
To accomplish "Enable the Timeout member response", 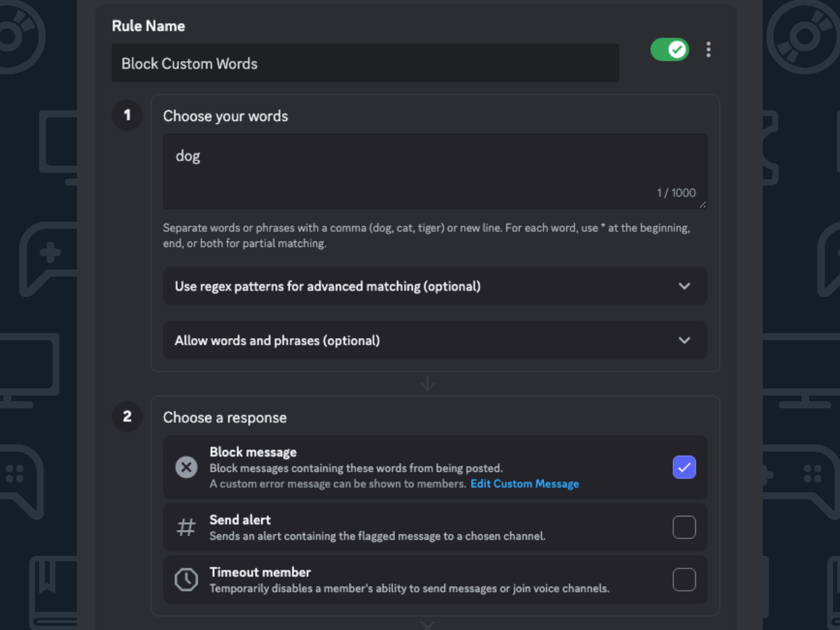I will 684,580.
